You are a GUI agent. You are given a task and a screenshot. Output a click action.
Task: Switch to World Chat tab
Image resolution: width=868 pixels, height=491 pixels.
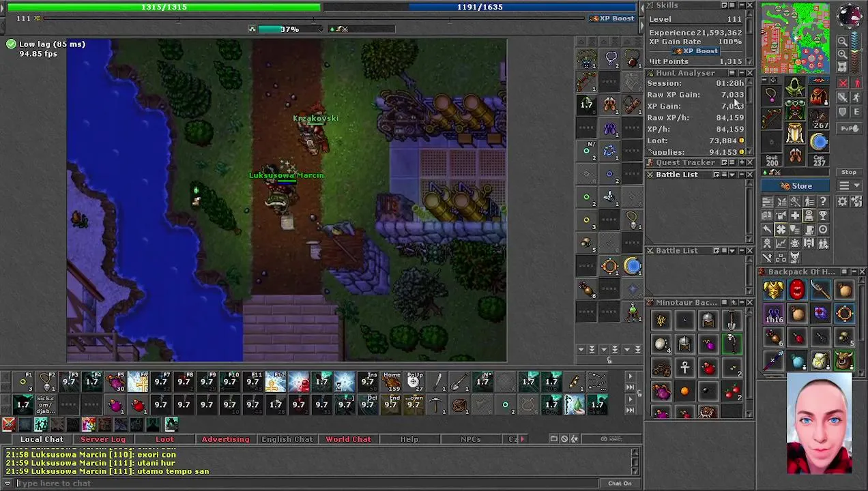point(348,439)
